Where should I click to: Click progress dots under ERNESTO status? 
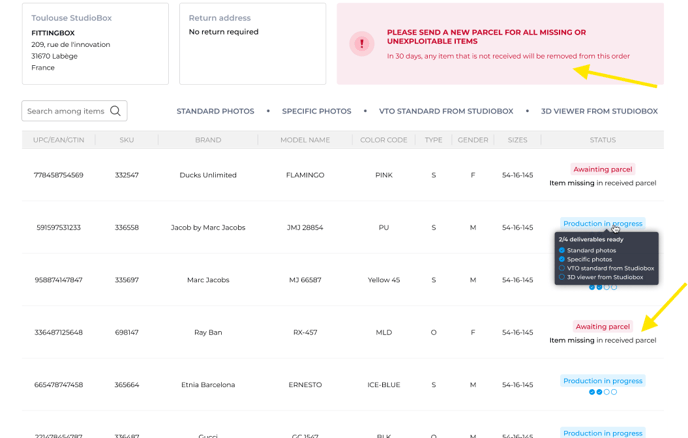click(603, 392)
